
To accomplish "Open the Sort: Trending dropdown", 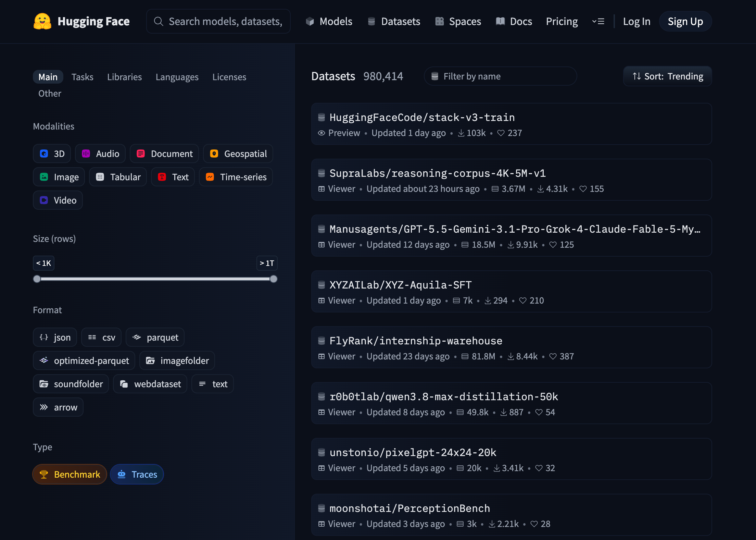I will pos(668,76).
